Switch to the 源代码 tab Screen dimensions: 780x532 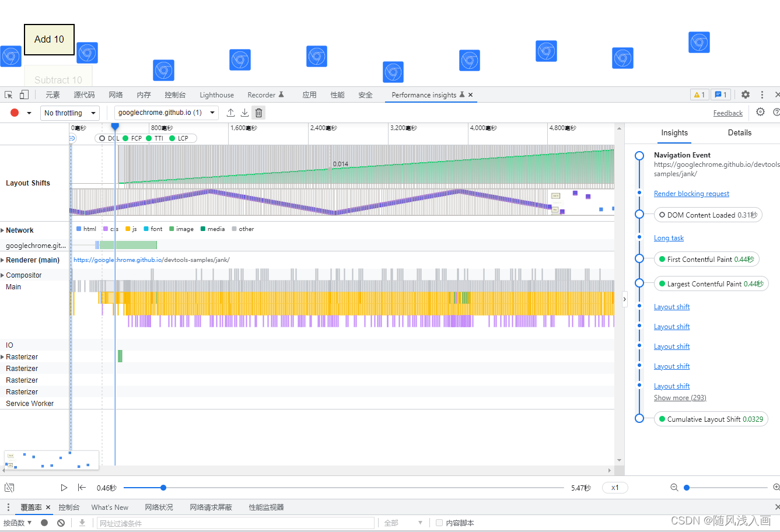pos(84,95)
